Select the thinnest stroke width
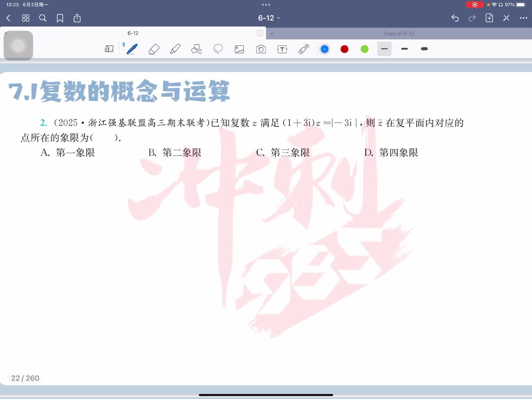Image resolution: width=532 pixels, height=399 pixels. pyautogui.click(x=384, y=49)
